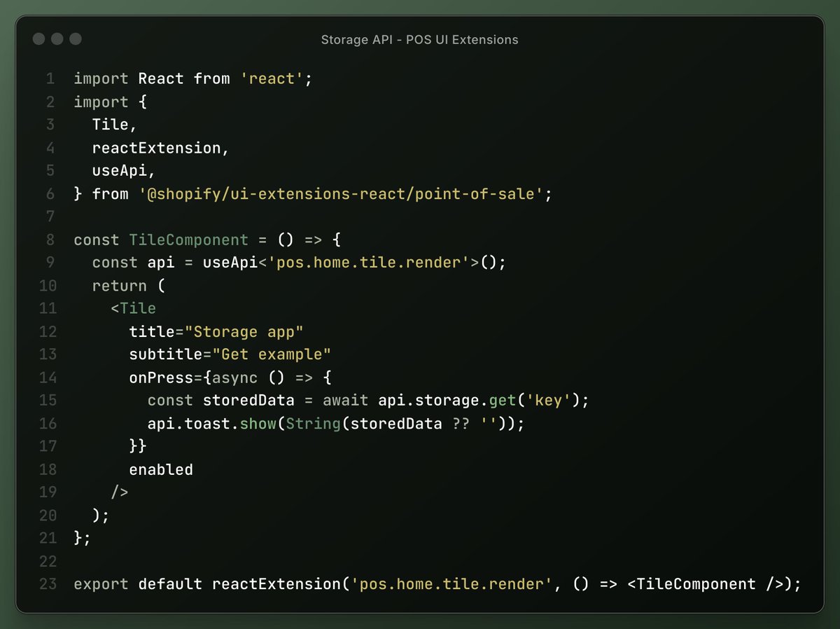
Task: Click the window title 'Storage API - POS UI Extensions'
Action: pos(419,40)
